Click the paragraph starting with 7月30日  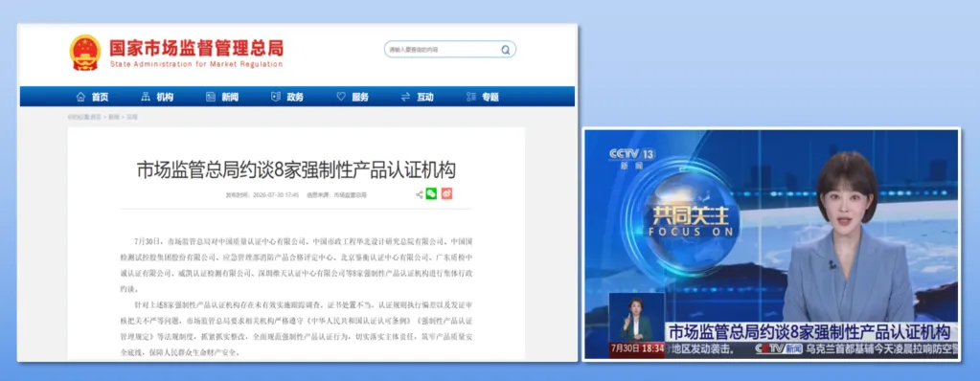tap(296, 265)
